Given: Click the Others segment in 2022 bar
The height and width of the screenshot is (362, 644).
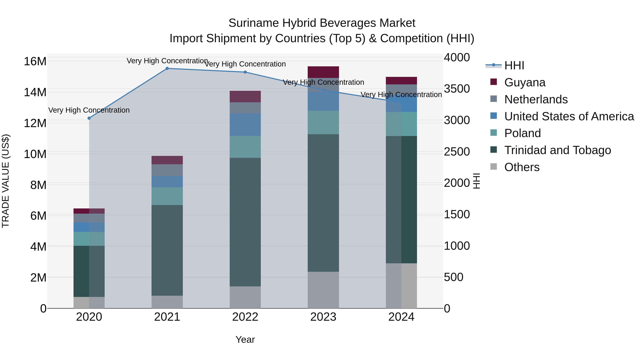Looking at the screenshot, I should point(245,297).
